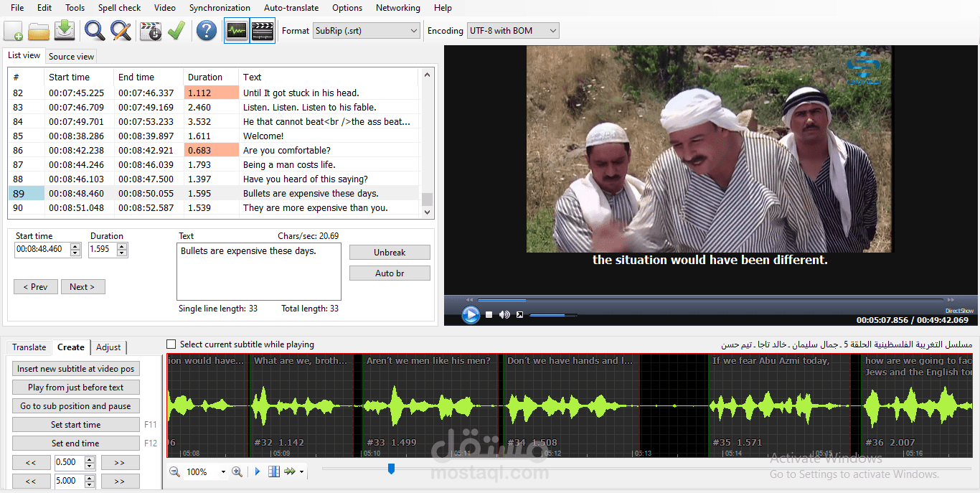
Task: Open the Auto-translate menu
Action: (291, 8)
